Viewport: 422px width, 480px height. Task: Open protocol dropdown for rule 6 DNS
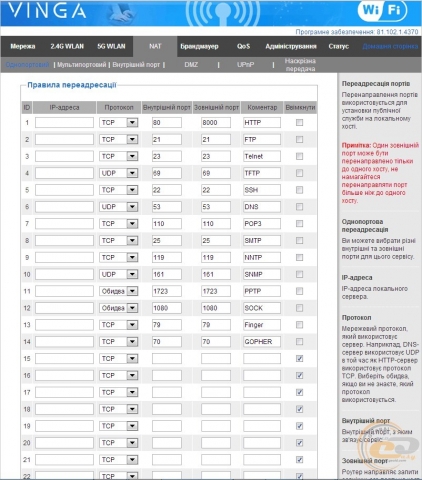pos(118,207)
